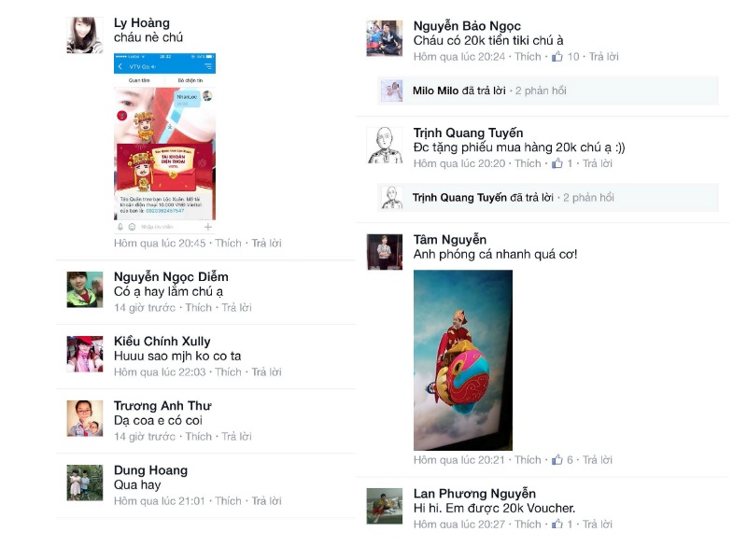Expand Trịnh Quang Tuyến's 2 replies thread

pyautogui.click(x=548, y=197)
